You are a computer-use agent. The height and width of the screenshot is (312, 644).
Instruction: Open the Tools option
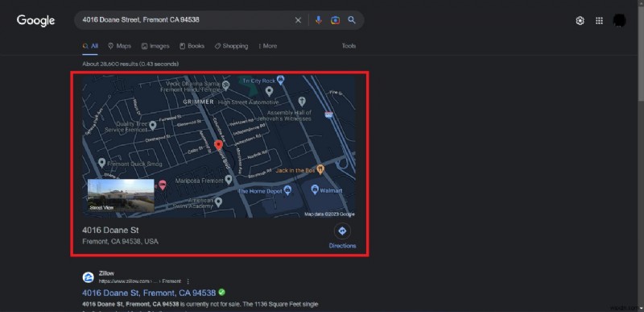coord(349,46)
